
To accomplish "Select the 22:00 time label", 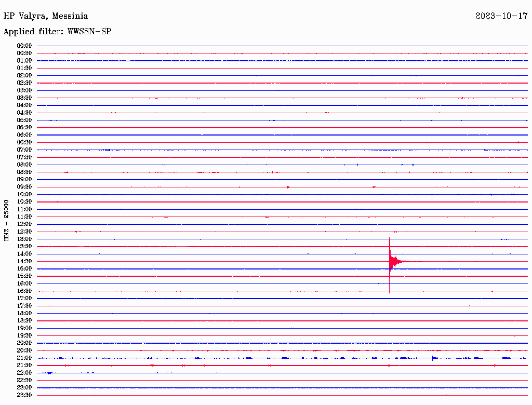I will coord(24,373).
